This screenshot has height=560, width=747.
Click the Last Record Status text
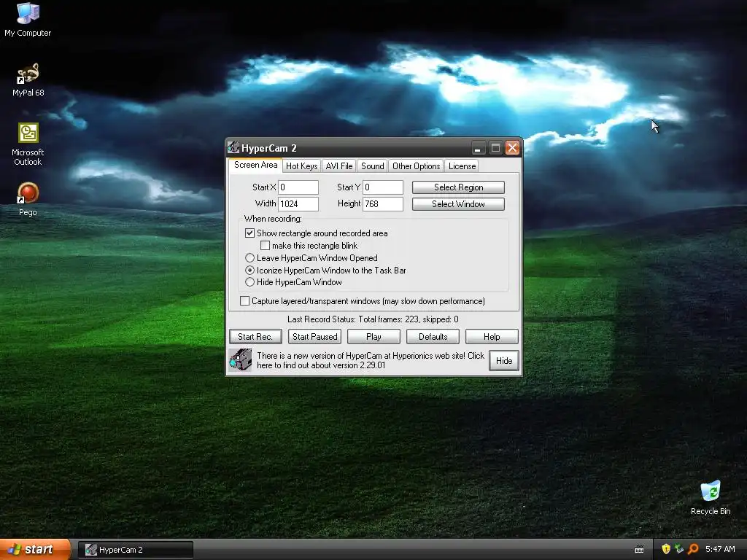click(x=373, y=319)
